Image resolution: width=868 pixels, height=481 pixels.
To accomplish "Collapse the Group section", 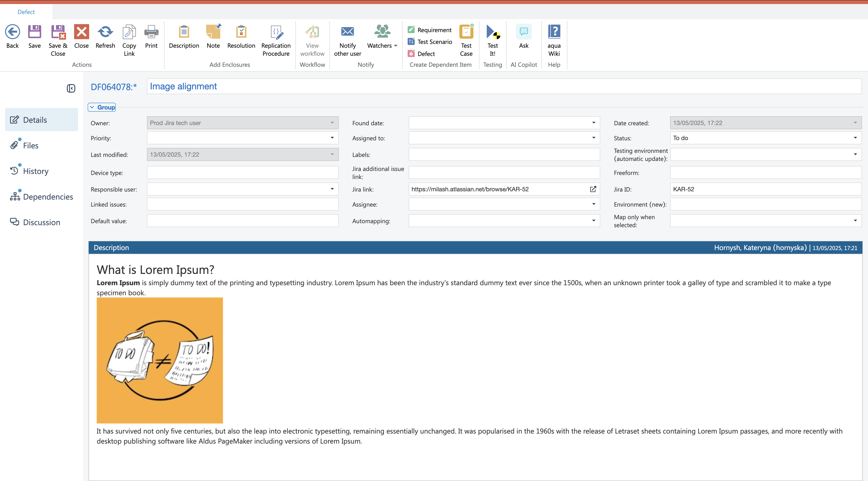I will 102,107.
